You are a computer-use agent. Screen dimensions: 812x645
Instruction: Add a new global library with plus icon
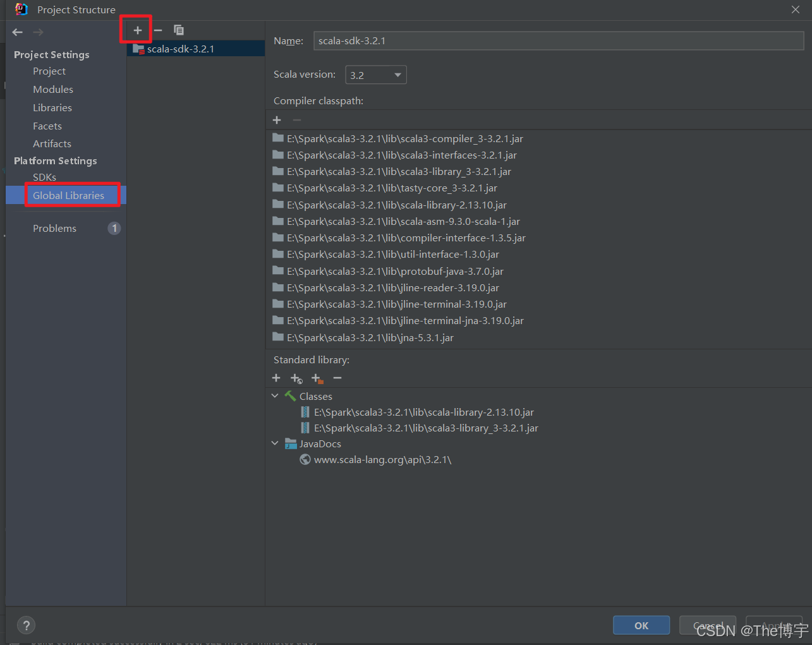(137, 30)
